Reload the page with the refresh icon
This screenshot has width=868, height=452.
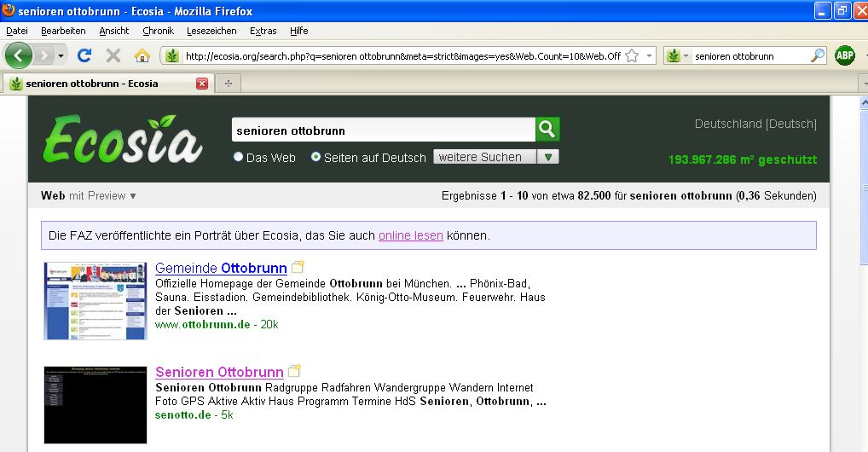(84, 55)
